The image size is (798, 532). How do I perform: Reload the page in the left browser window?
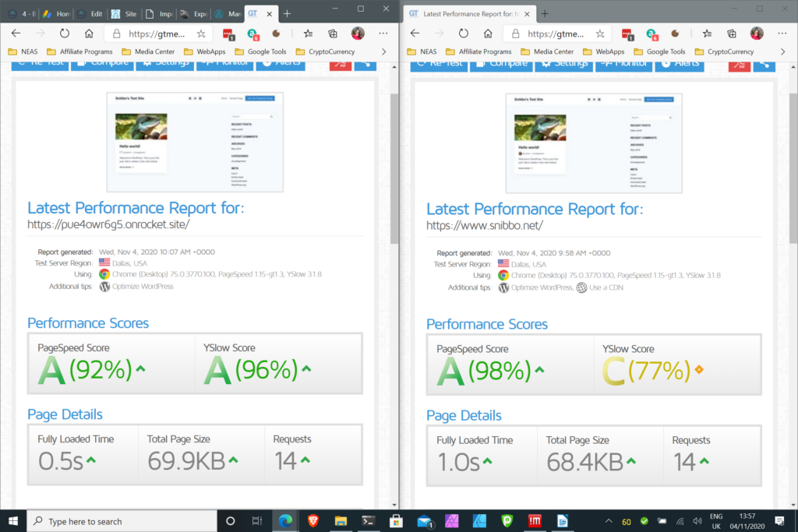click(64, 33)
